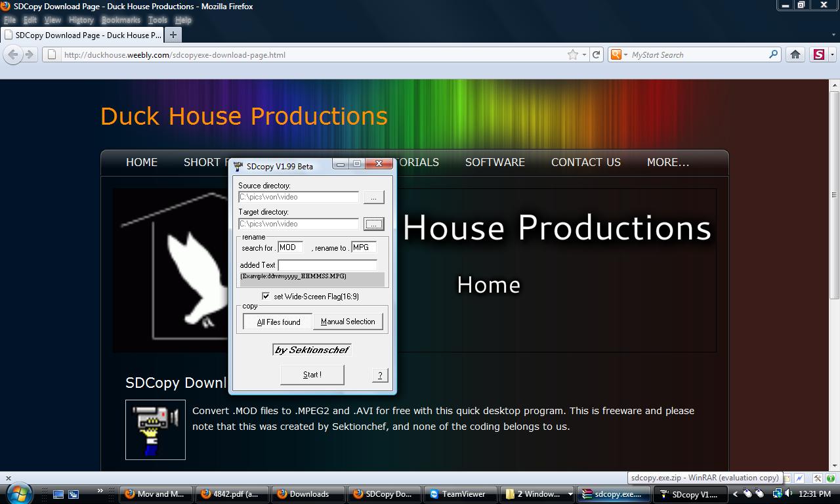
Task: Open the search engine selector dropdown
Action: (625, 55)
